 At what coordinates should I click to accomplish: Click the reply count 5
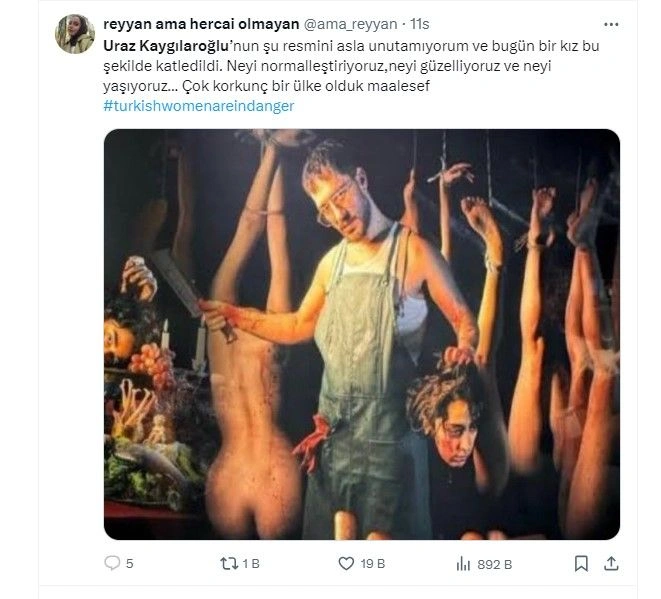pos(130,564)
